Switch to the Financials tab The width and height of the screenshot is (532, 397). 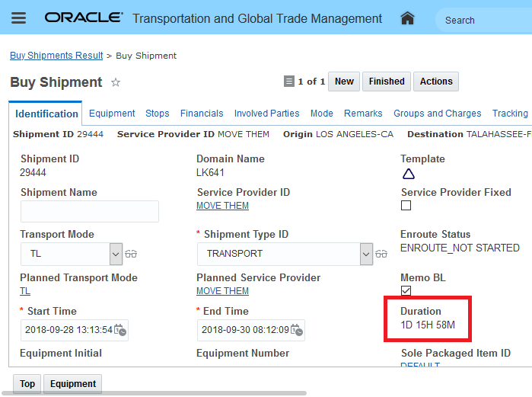coord(202,114)
